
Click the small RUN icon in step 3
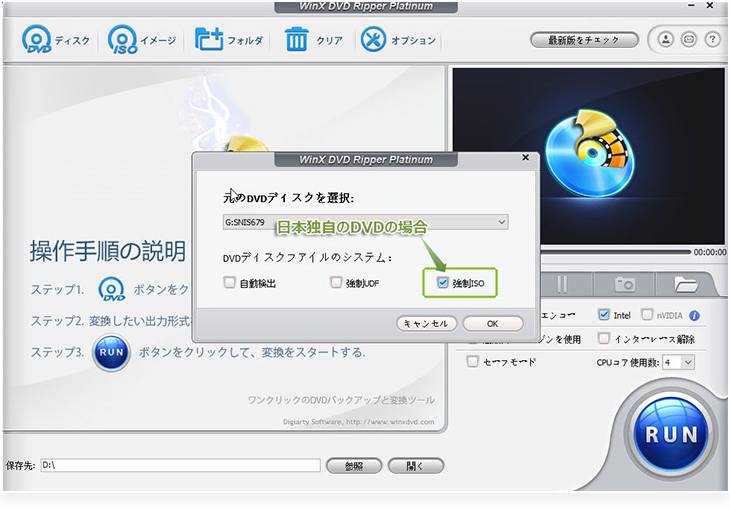point(111,353)
